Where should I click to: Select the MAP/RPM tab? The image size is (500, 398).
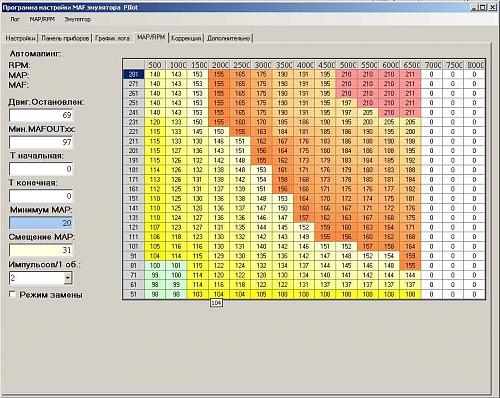coord(151,37)
